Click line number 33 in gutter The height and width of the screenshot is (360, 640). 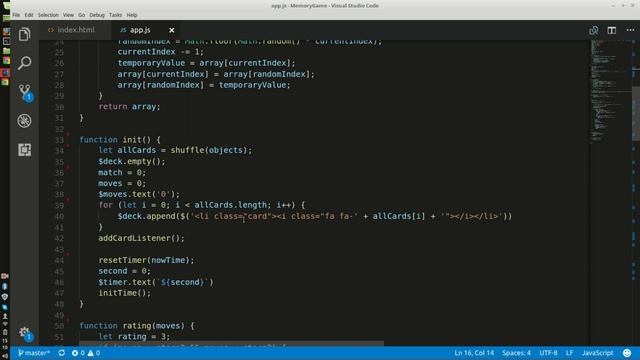pyautogui.click(x=59, y=140)
